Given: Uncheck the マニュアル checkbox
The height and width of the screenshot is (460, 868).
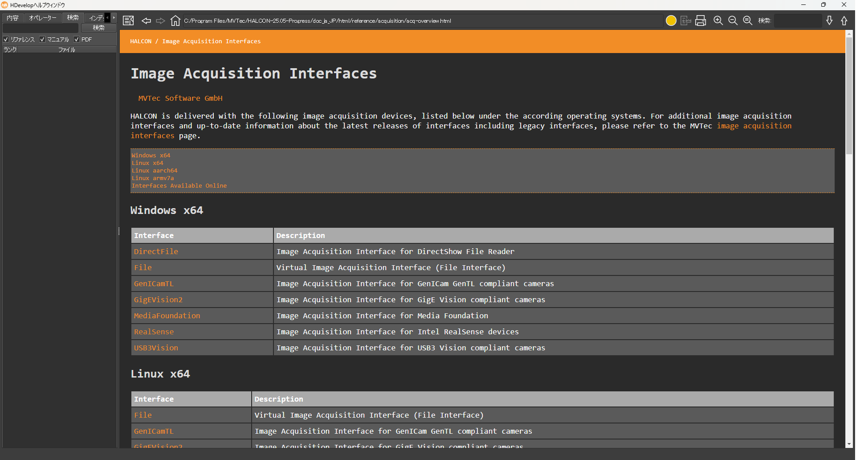Looking at the screenshot, I should [x=43, y=40].
